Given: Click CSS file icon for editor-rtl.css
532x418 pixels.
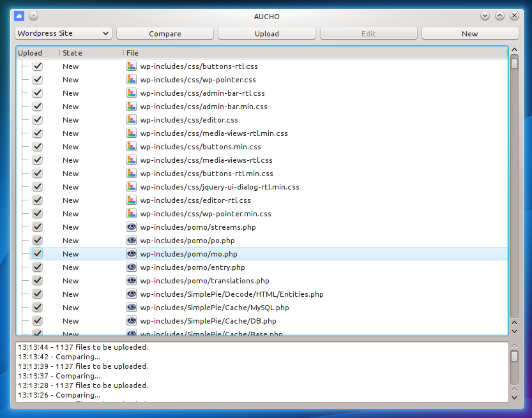Looking at the screenshot, I should (x=132, y=200).
